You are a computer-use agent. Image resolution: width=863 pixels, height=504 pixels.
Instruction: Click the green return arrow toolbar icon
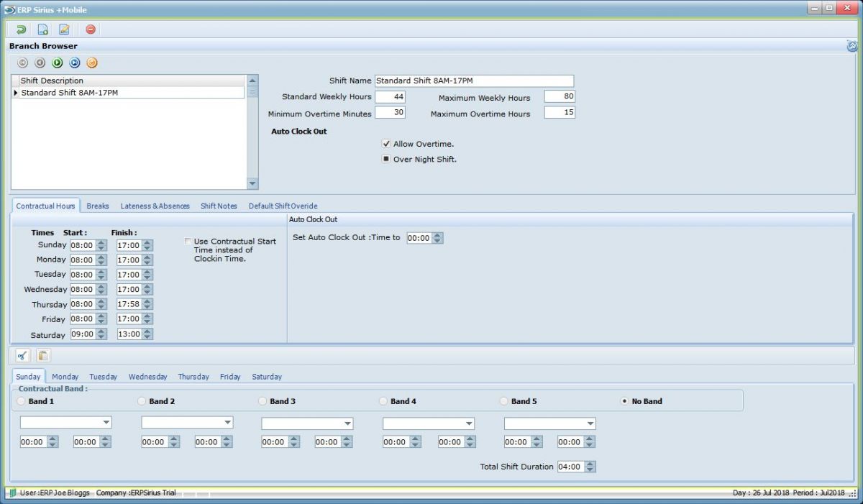[22, 29]
